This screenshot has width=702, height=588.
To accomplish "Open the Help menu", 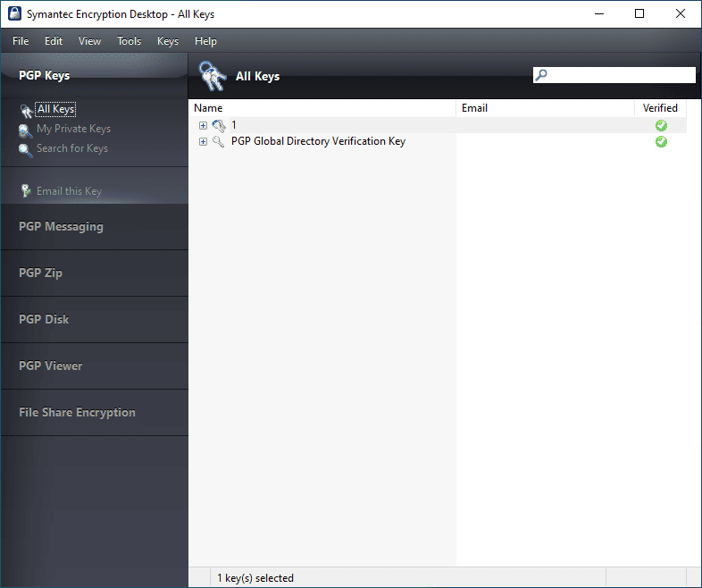I will 205,41.
